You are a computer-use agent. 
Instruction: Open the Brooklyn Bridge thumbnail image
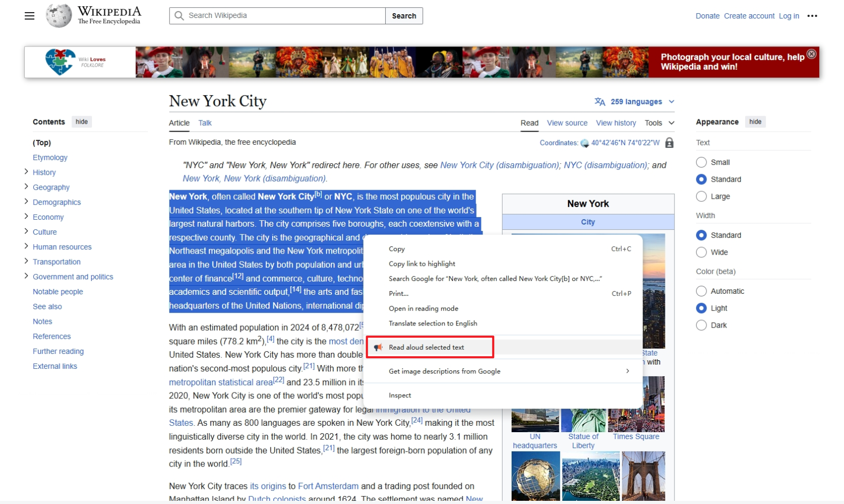pyautogui.click(x=643, y=476)
